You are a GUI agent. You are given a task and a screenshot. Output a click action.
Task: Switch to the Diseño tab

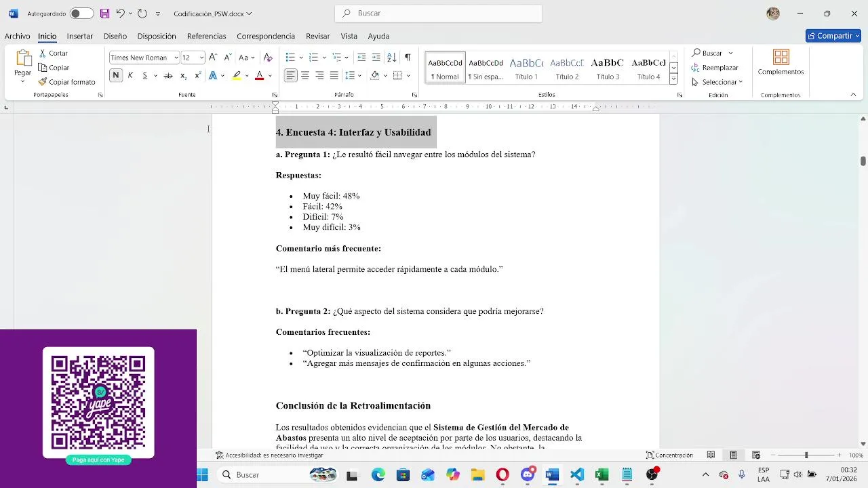point(115,36)
